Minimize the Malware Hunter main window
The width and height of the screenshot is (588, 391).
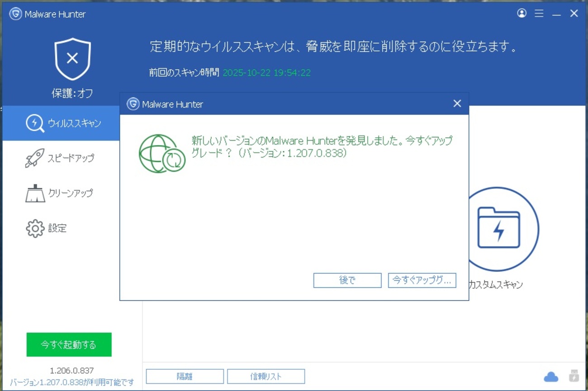click(x=556, y=14)
